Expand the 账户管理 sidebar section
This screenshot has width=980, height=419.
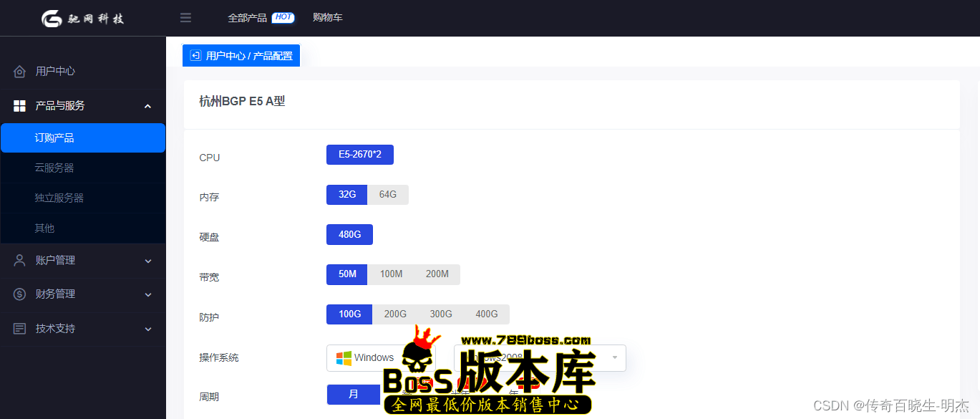pos(148,261)
